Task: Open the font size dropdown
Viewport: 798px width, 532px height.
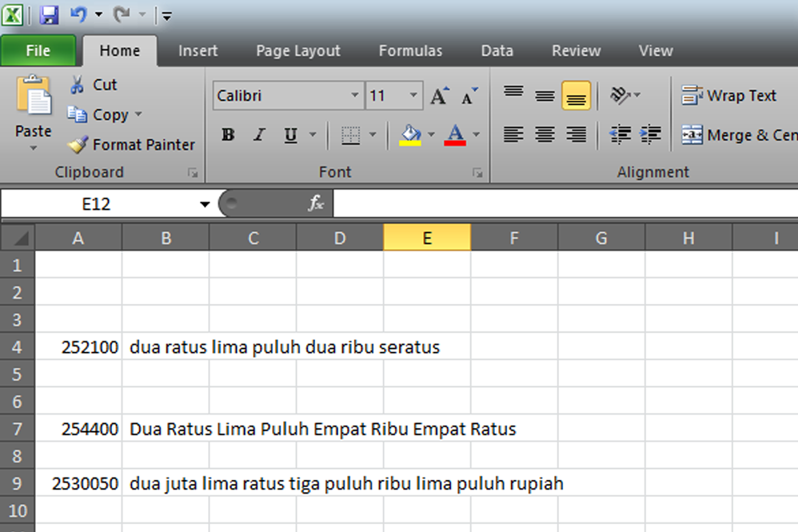Action: (x=412, y=95)
